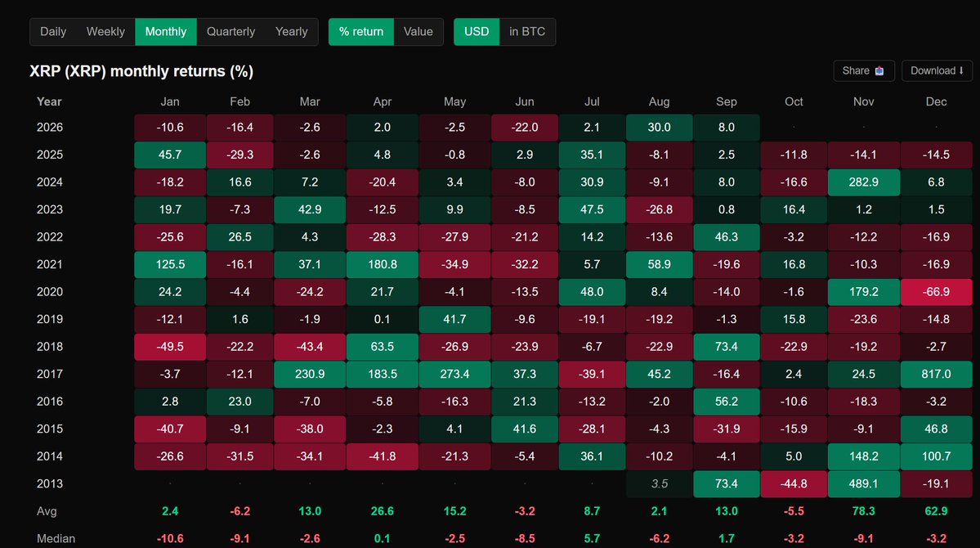This screenshot has width=980, height=548.
Task: Click the 45.7 cell for Jan 2025
Action: pyautogui.click(x=170, y=155)
